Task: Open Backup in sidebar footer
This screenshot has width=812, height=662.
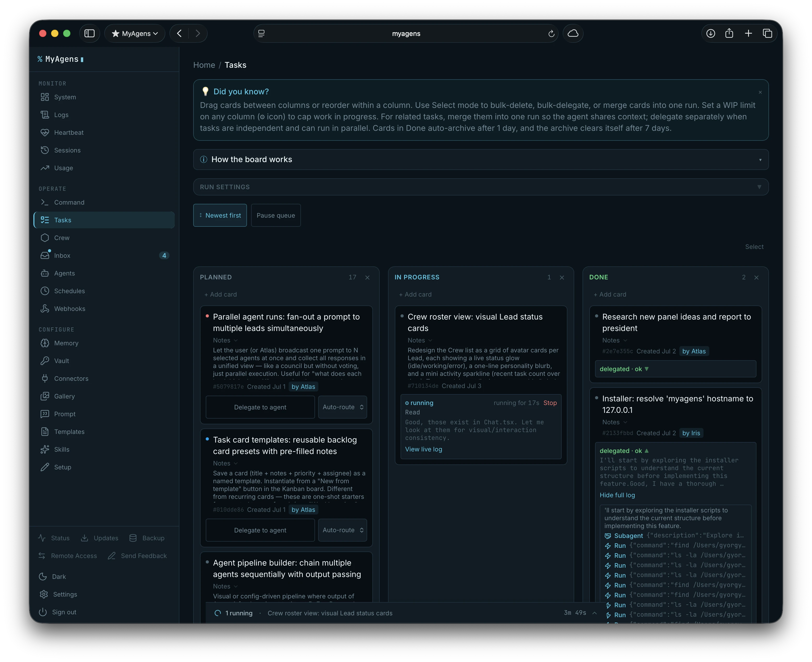Action: (x=147, y=538)
